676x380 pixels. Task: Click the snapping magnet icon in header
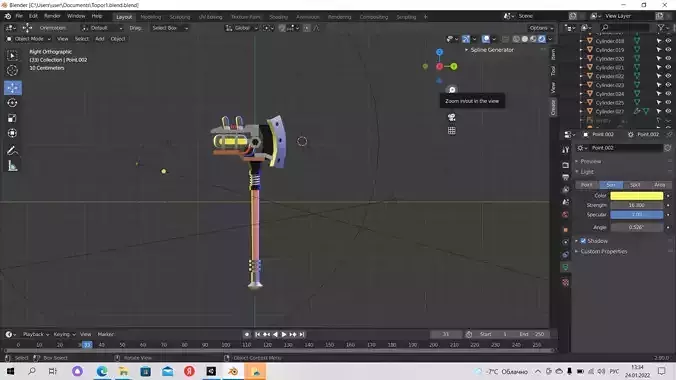(x=282, y=28)
